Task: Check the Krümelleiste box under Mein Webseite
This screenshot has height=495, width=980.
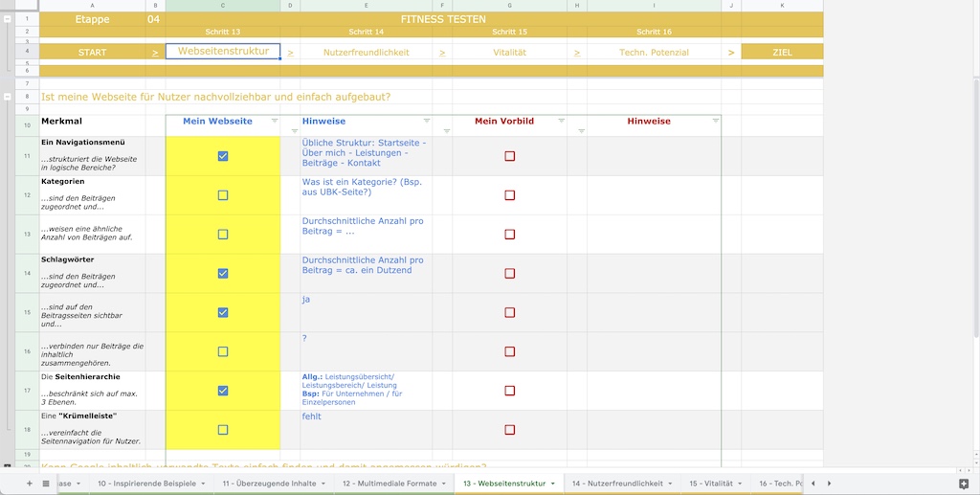Action: click(222, 429)
